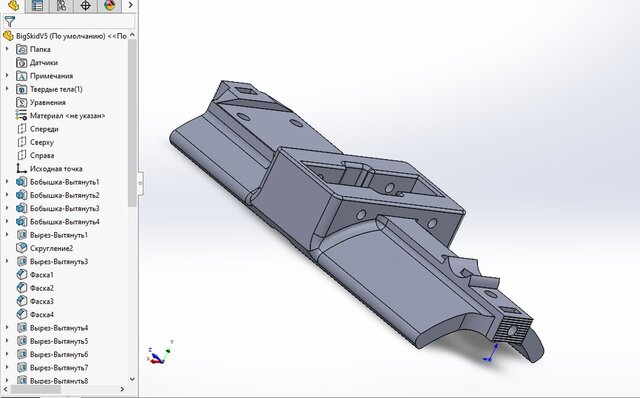640x398 pixels.
Task: Click the Вырез-Вытянуть7 cut icon
Action: pos(21,368)
